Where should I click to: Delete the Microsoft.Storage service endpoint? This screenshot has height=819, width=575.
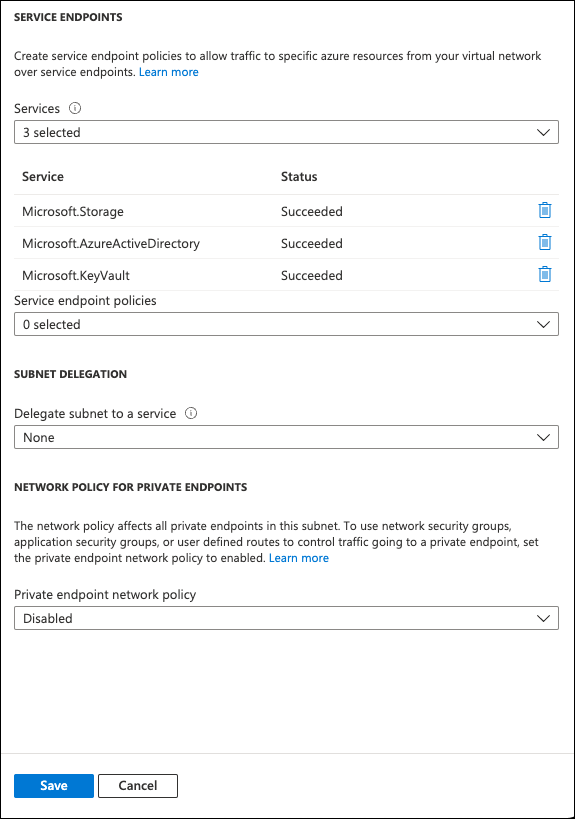(x=545, y=210)
